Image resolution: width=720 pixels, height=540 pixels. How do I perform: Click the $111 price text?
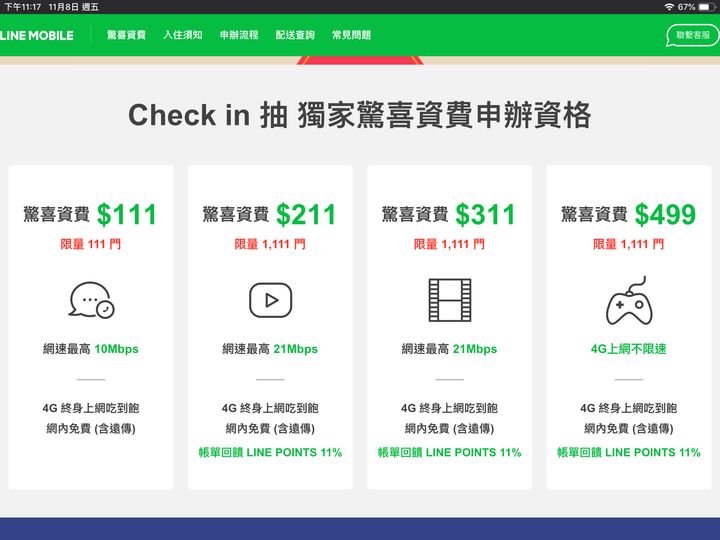tap(127, 214)
